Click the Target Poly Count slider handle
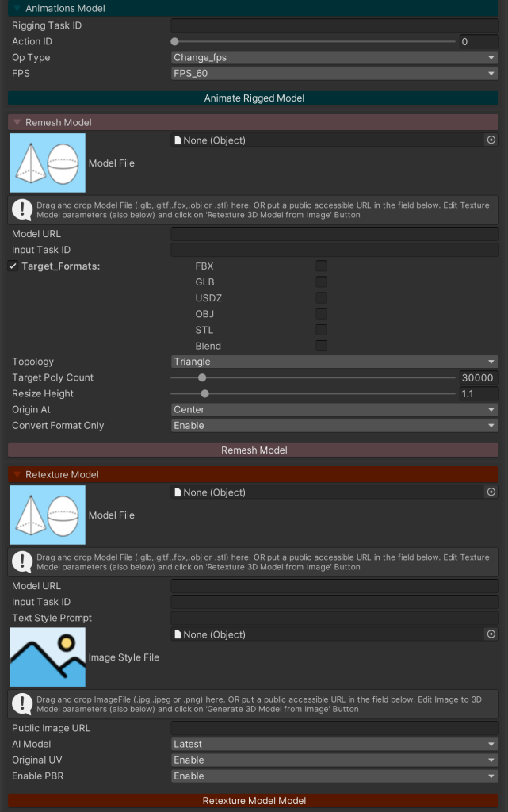 tap(202, 378)
